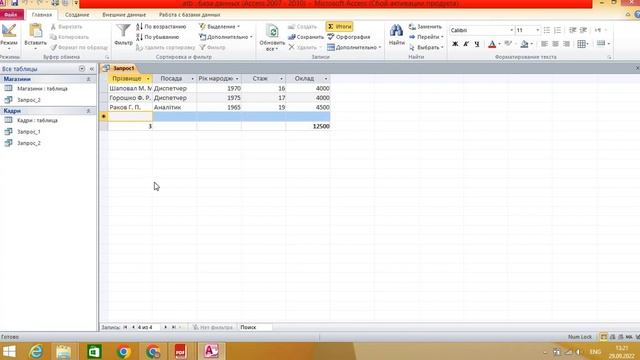Click the bulleted list icon
Viewport: 640px width, 360px height.
[x=547, y=30]
